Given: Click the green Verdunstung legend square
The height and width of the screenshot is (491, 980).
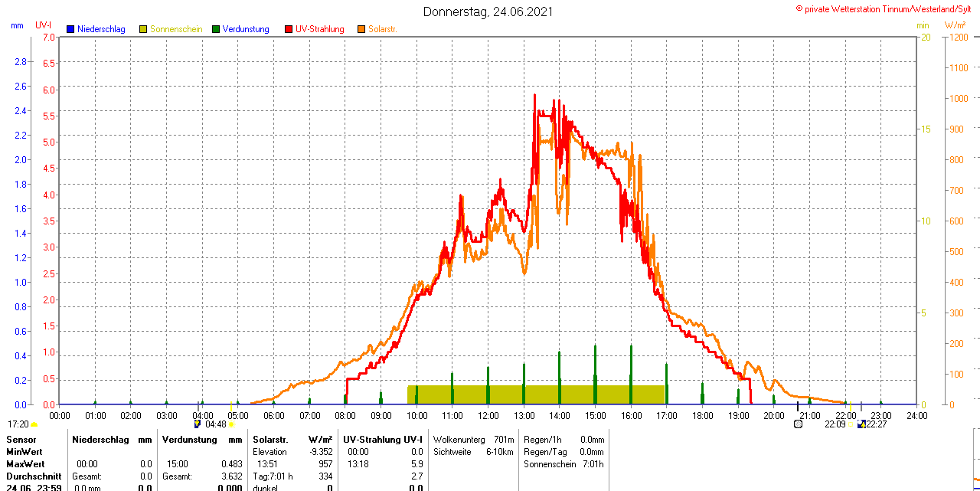Looking at the screenshot, I should [x=216, y=29].
